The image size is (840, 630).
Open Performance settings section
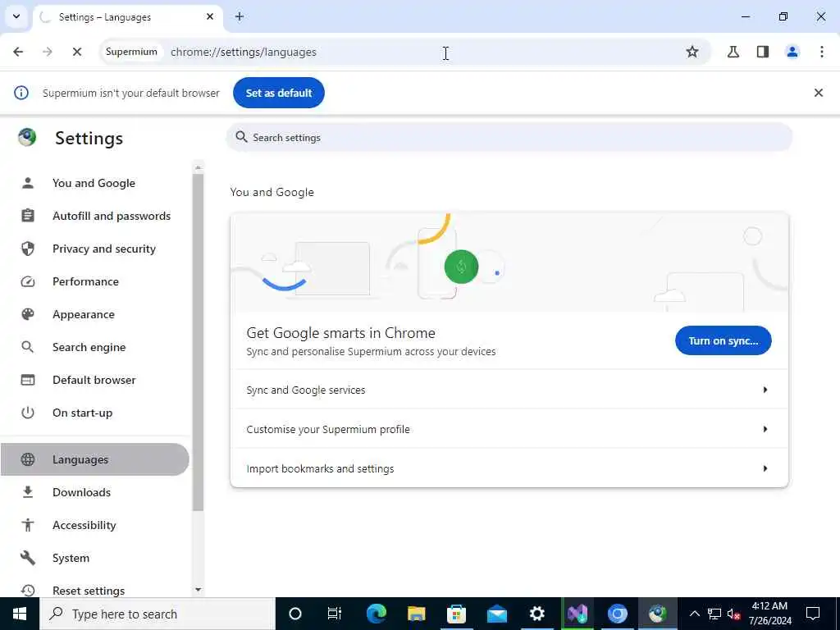click(x=85, y=282)
